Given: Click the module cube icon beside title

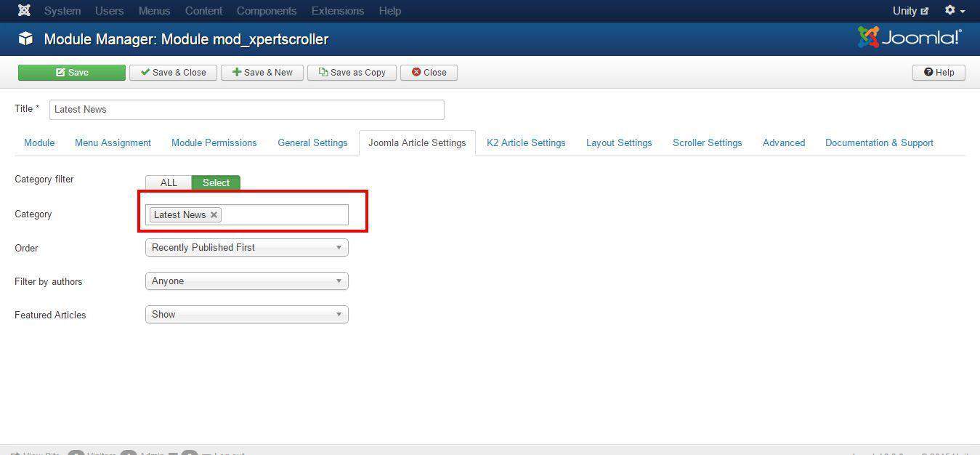Looking at the screenshot, I should [26, 39].
